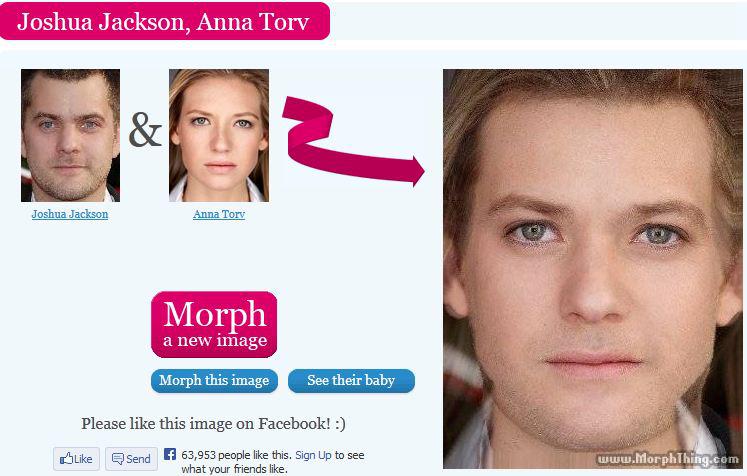Viewport: 747px width, 476px height.
Task: Select the Morph this image button
Action: point(214,381)
